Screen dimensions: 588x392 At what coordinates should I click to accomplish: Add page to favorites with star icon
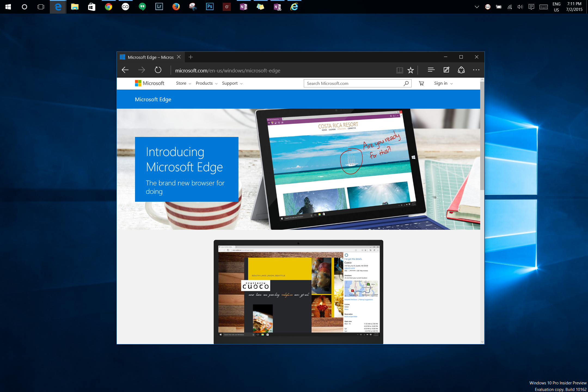coord(411,70)
